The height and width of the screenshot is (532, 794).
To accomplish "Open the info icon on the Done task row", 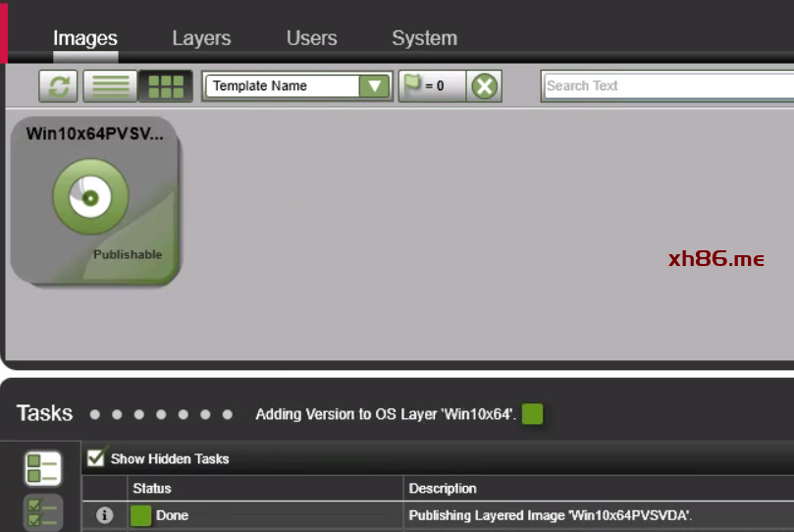I will (105, 515).
